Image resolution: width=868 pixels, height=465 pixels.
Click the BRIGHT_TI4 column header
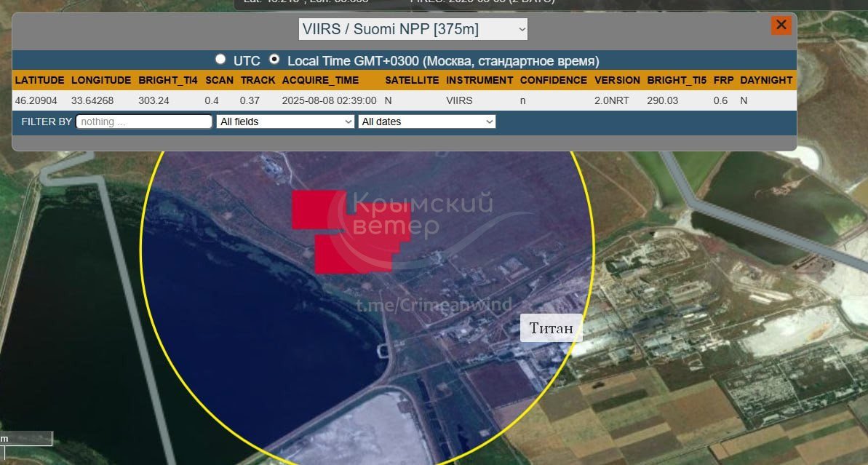coord(167,80)
